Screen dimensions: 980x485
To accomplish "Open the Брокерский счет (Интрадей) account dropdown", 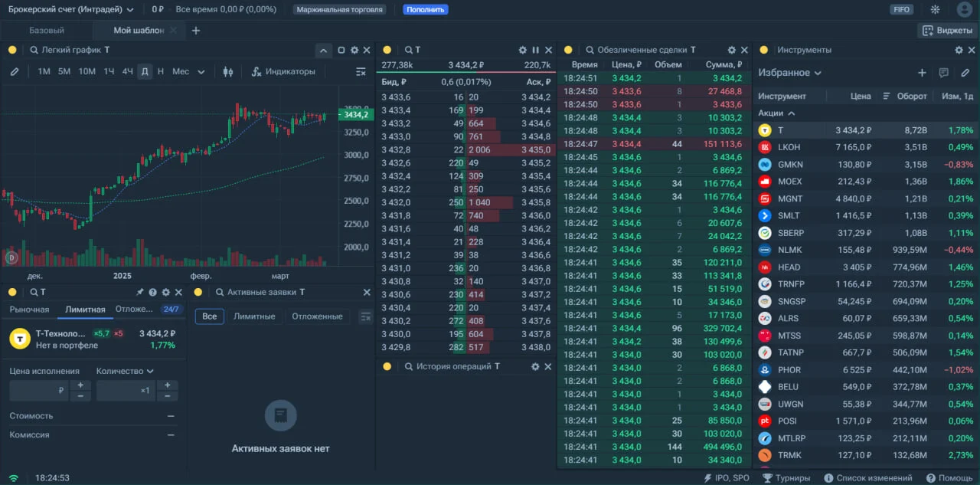I will click(x=71, y=10).
